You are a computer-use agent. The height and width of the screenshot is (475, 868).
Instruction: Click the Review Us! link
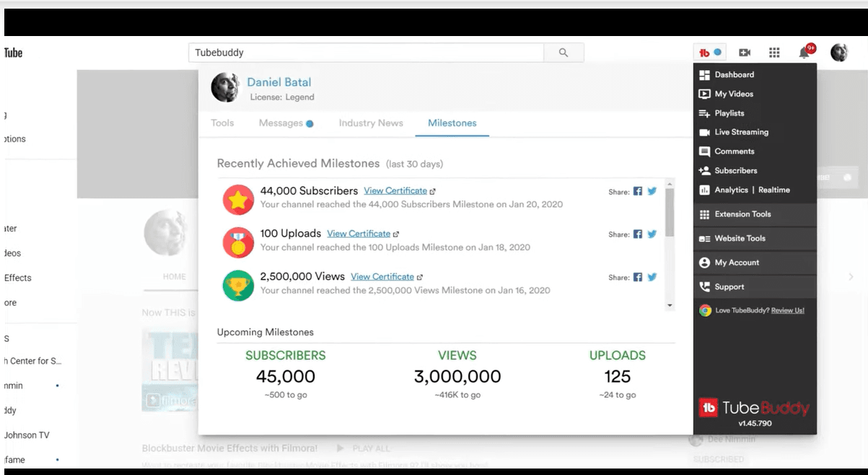787,311
